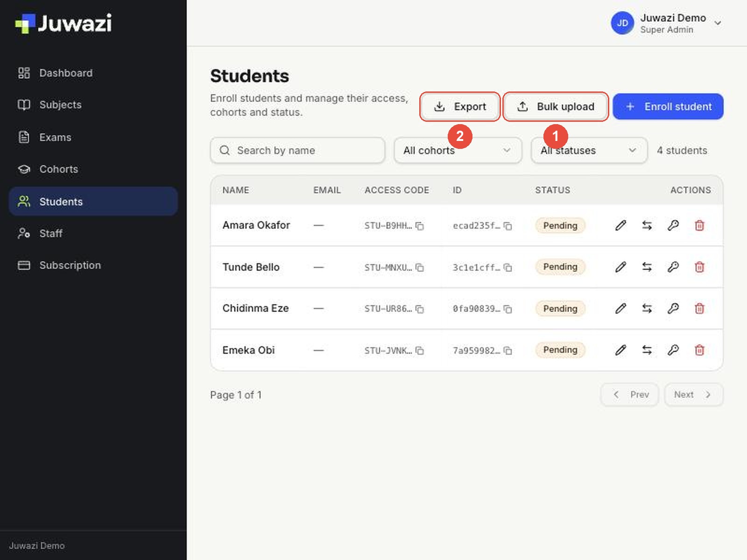Edit Amara Okafor with pencil icon
747x560 pixels.
tap(620, 225)
